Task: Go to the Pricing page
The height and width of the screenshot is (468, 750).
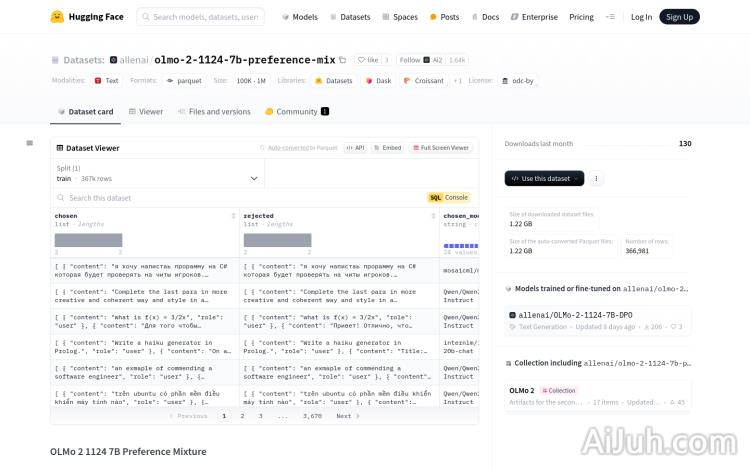Action: 581,17
